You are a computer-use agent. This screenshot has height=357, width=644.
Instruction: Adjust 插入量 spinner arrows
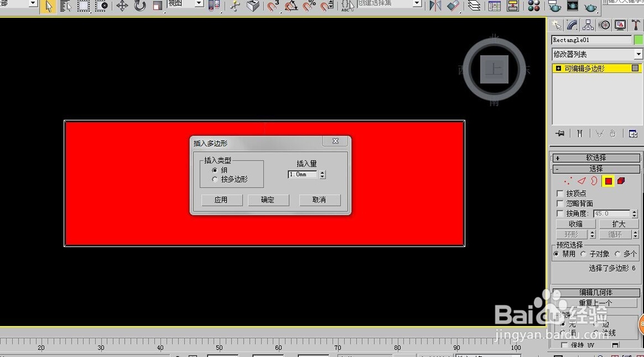(323, 174)
